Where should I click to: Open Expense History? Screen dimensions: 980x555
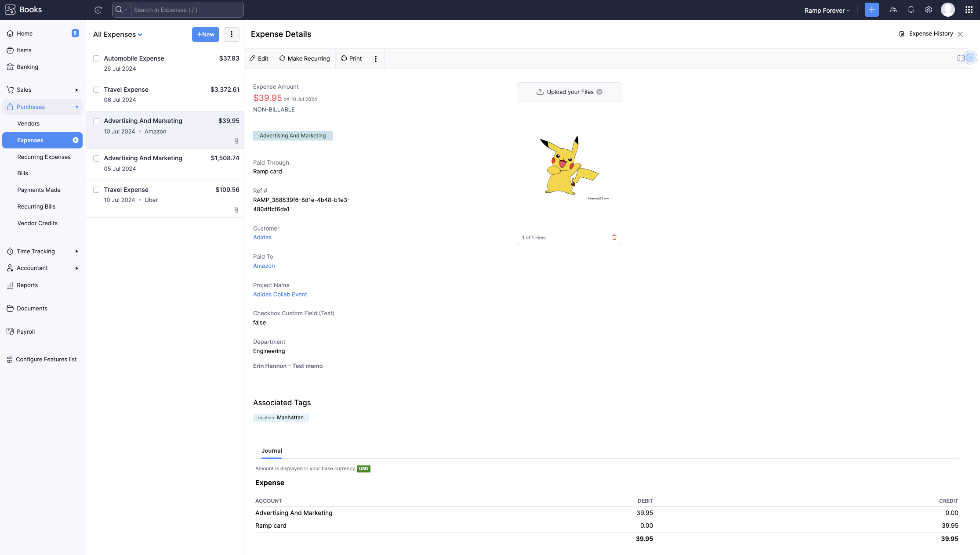pyautogui.click(x=926, y=34)
